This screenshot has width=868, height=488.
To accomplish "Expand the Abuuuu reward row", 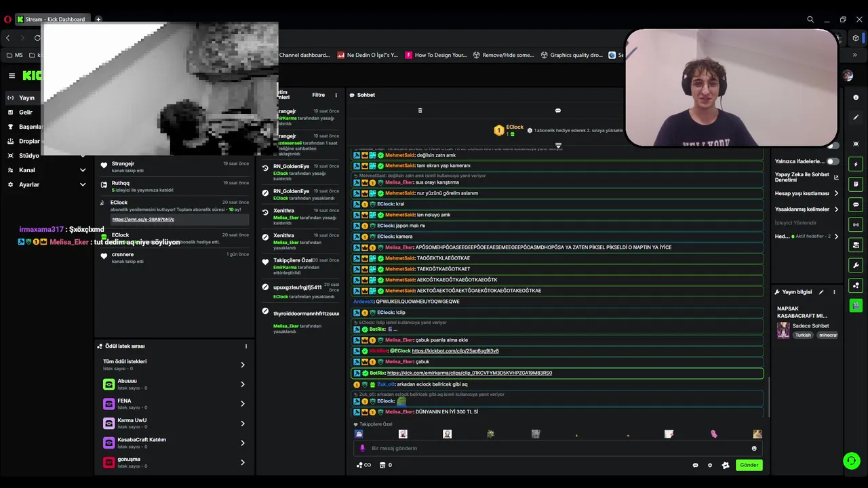I will [175, 384].
